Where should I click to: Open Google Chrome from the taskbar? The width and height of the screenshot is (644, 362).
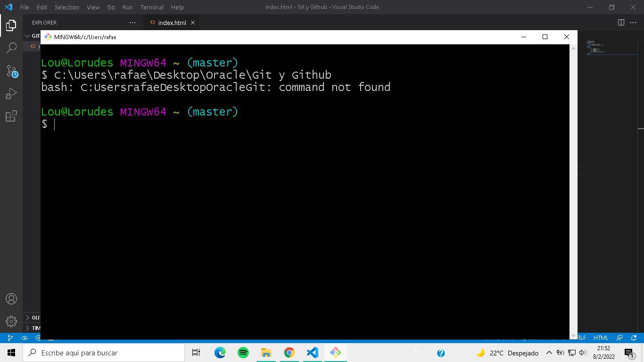click(289, 353)
